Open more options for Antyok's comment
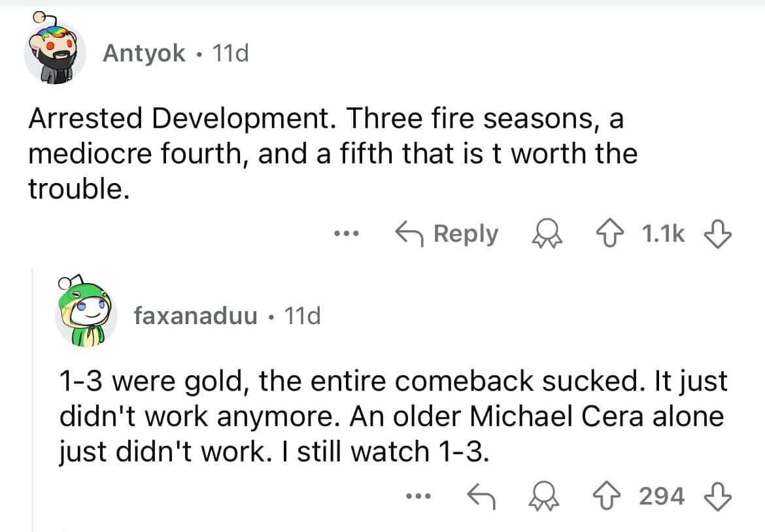The image size is (765, 532). [x=345, y=233]
